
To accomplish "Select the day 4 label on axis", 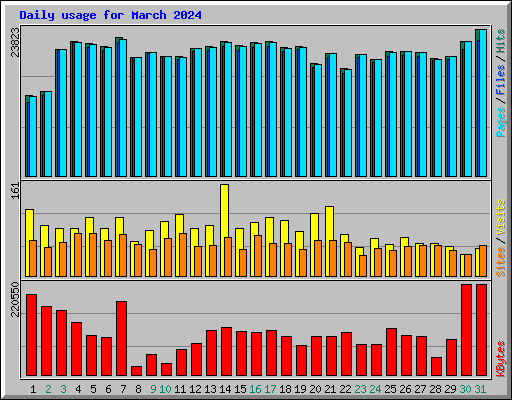I will click(78, 389).
